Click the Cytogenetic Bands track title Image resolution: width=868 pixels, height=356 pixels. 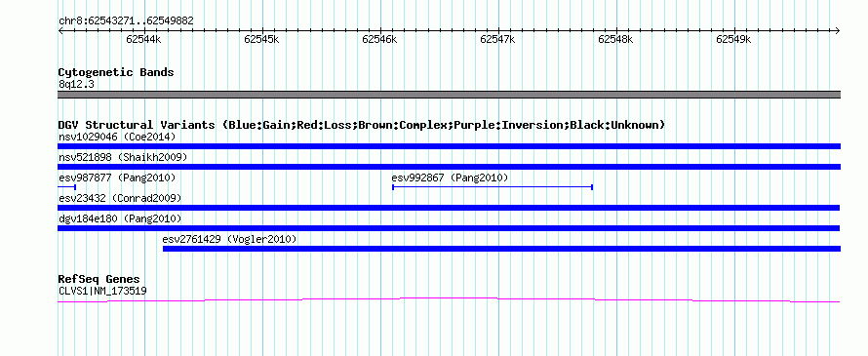pos(116,72)
